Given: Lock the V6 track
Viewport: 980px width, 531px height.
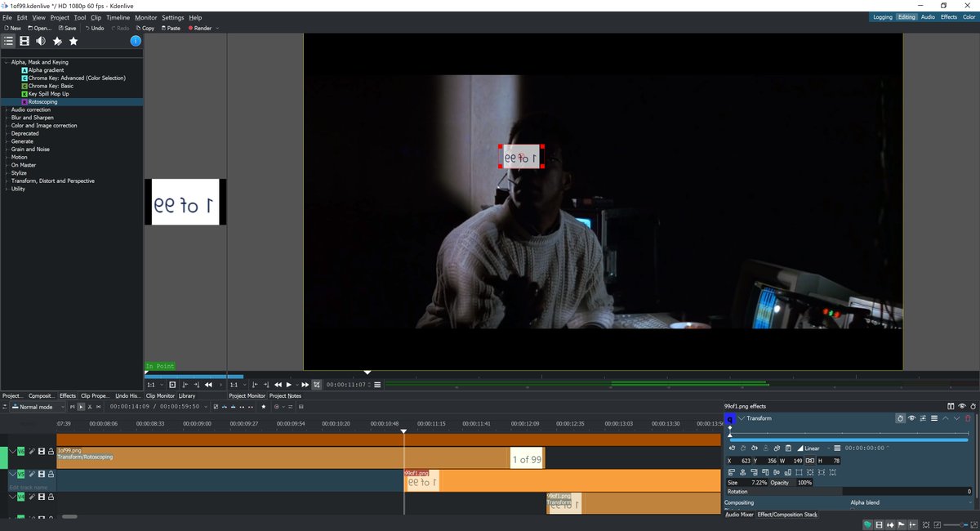Looking at the screenshot, I should [51, 451].
